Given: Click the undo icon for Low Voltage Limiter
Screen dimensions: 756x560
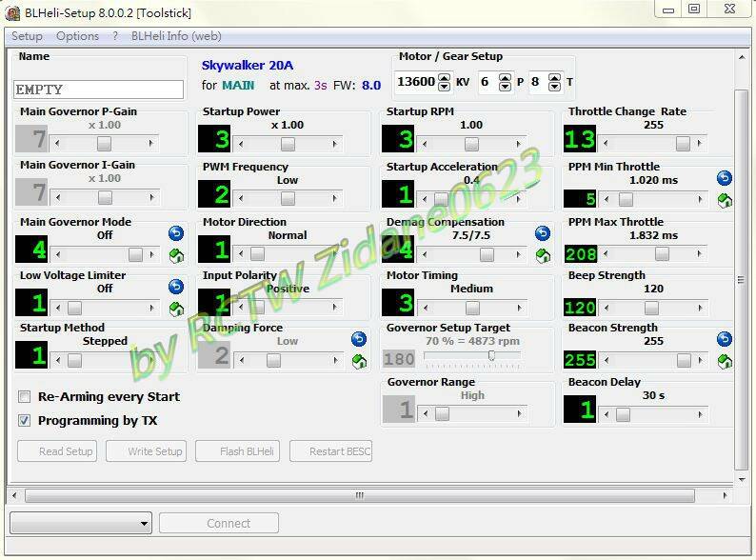Looking at the screenshot, I should tap(176, 287).
